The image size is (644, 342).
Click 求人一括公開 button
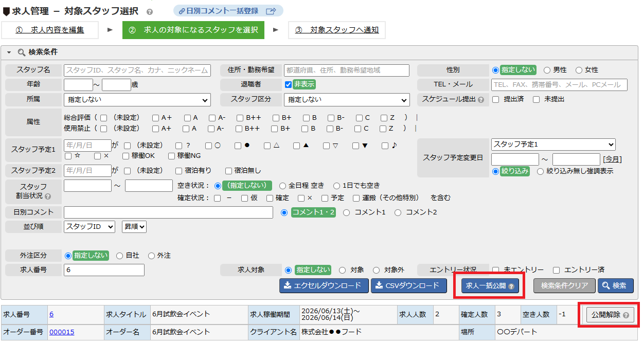(x=490, y=286)
